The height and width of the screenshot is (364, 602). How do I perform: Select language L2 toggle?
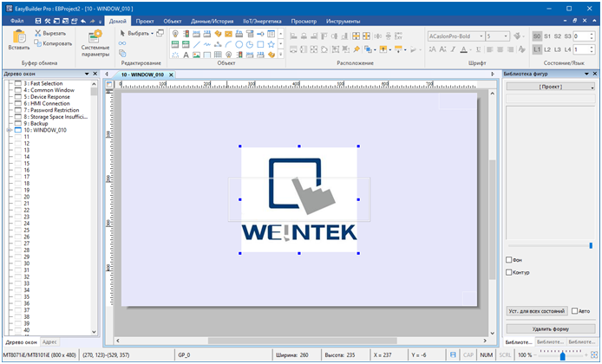[547, 49]
